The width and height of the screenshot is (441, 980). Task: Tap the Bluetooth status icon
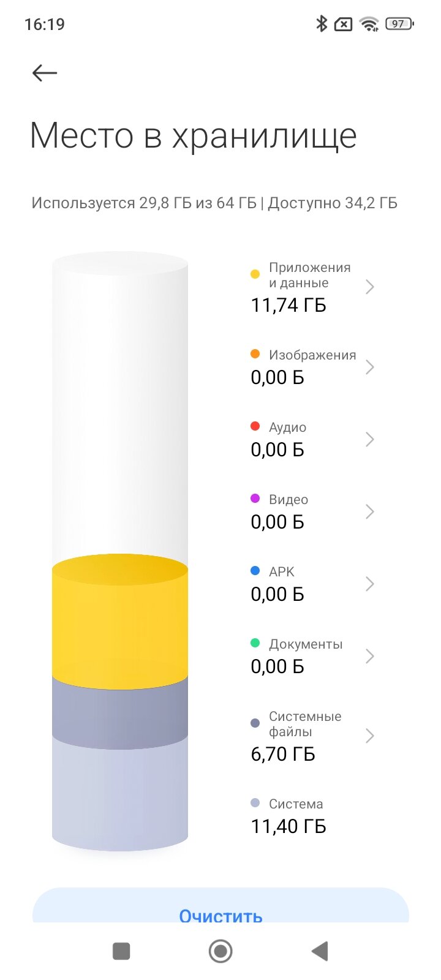coord(321,24)
